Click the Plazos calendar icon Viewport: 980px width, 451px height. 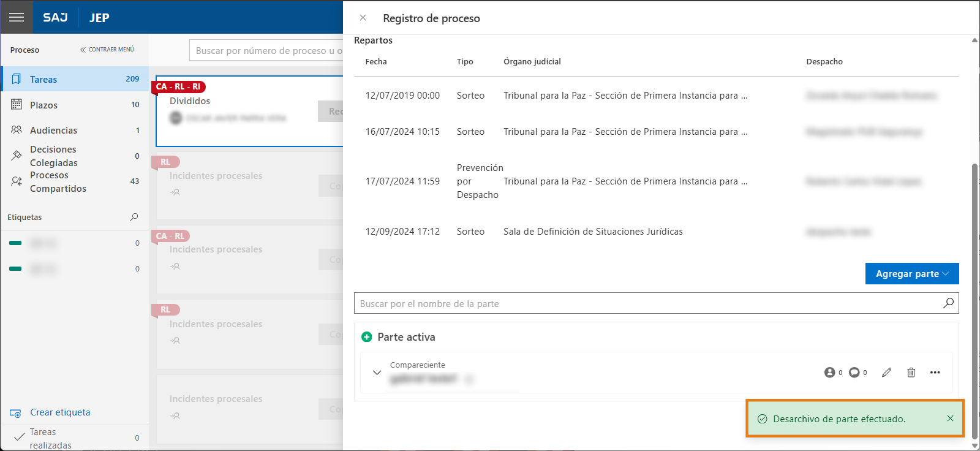[17, 105]
